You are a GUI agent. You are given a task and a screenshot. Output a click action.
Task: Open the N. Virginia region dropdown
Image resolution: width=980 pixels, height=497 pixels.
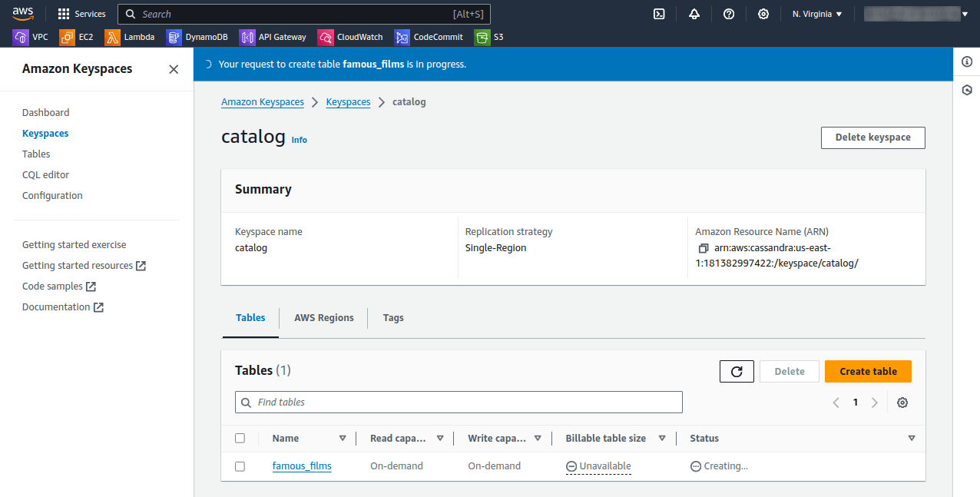(x=816, y=13)
